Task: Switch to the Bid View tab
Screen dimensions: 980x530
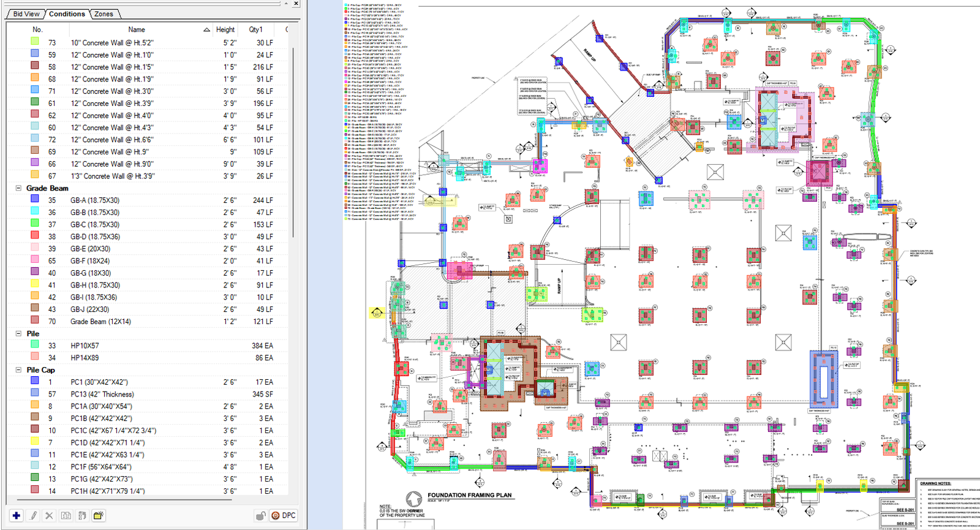Action: point(26,14)
